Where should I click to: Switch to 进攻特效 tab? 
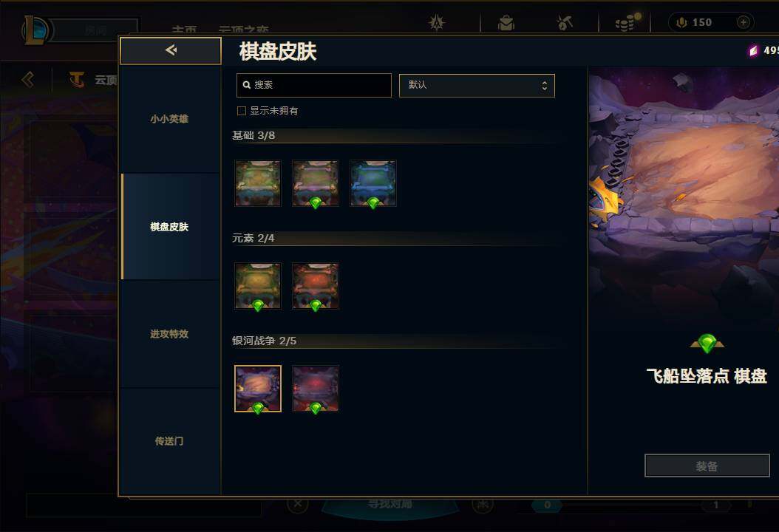click(x=169, y=334)
